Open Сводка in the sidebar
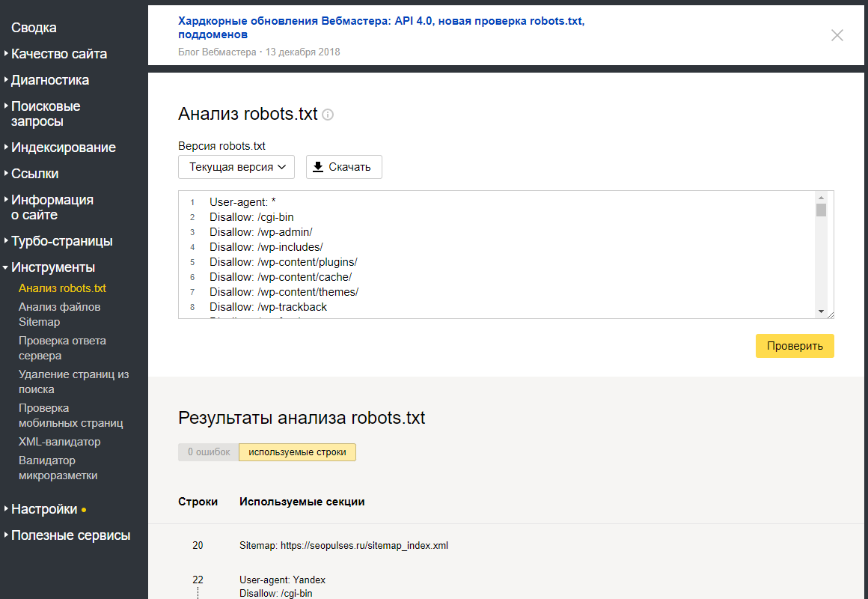 pos(34,28)
